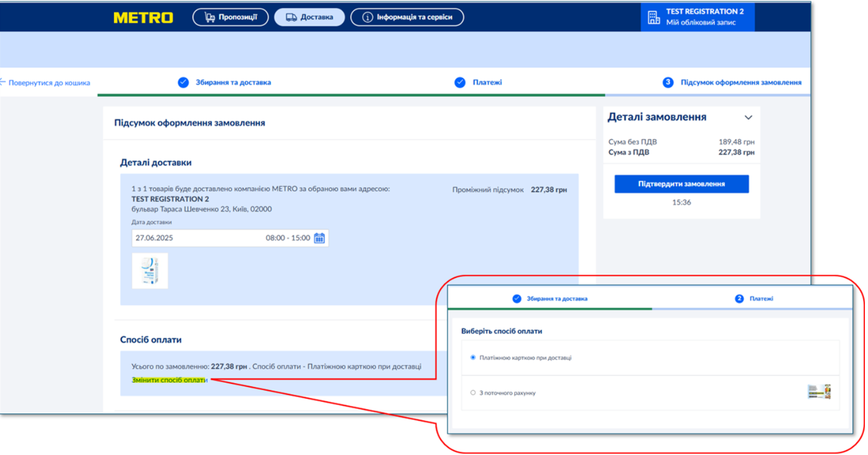Viewport: 868px width, 455px height.
Task: Select З поточного рахунку radio option
Action: click(473, 393)
